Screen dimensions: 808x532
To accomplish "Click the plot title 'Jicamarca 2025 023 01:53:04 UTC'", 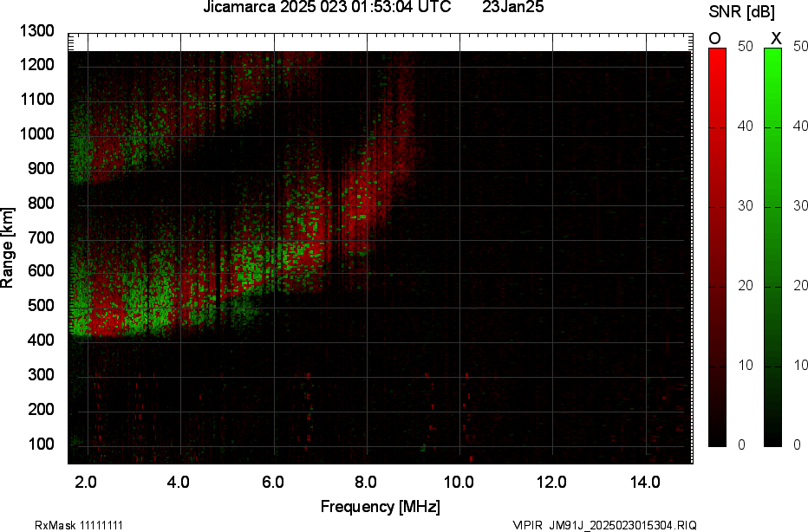I will [327, 7].
